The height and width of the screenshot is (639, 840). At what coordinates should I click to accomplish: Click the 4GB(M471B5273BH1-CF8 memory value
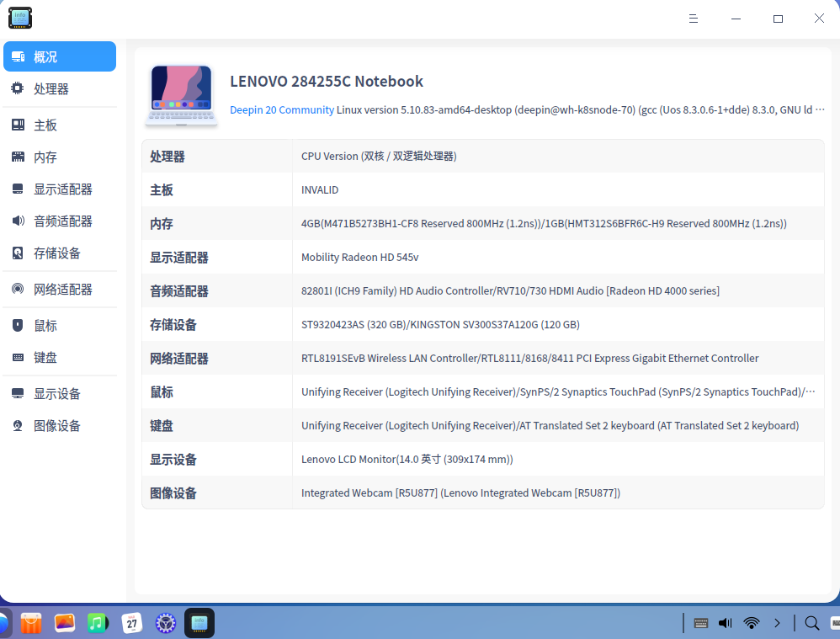click(x=544, y=224)
